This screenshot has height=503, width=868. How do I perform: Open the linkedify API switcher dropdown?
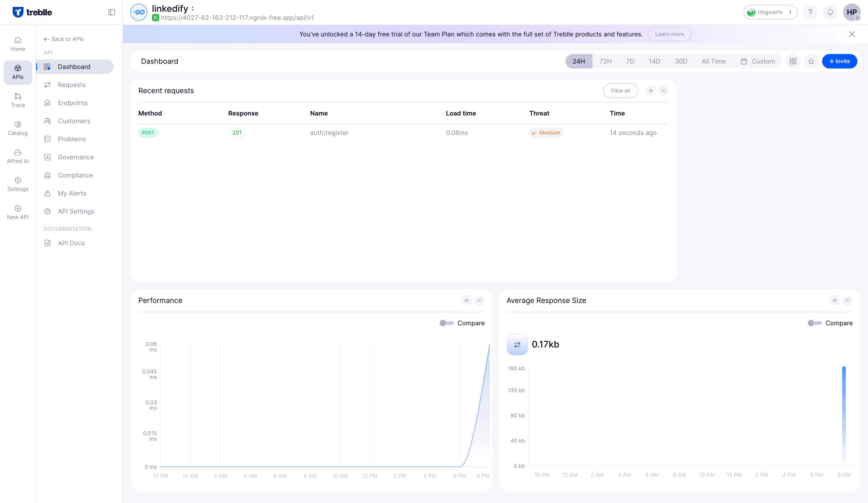pyautogui.click(x=193, y=9)
